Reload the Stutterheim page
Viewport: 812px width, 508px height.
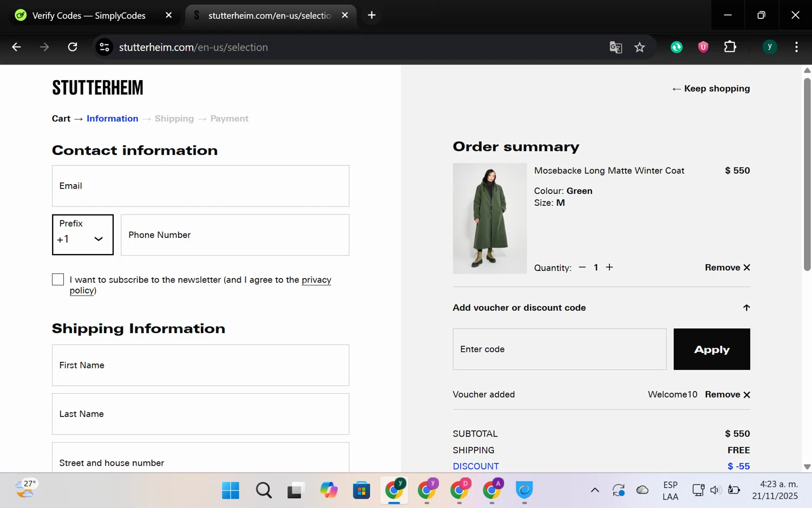tap(73, 47)
